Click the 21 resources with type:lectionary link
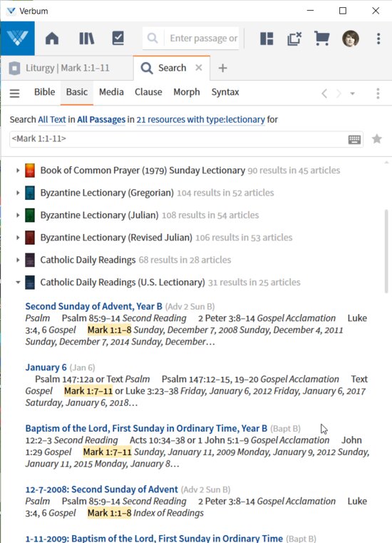This screenshot has height=543, width=392. (x=201, y=119)
